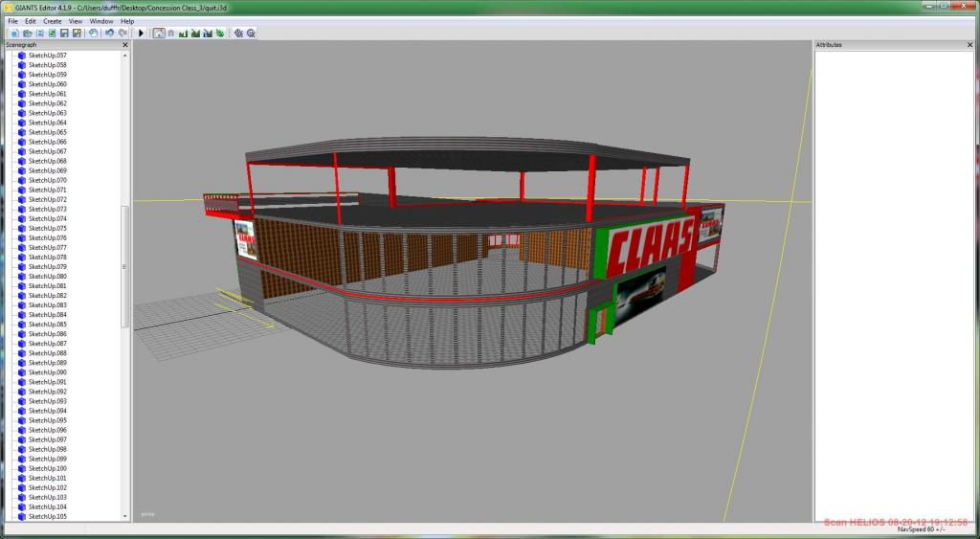980x539 pixels.
Task: Toggle the highlighted selection mode icon
Action: coord(159,34)
